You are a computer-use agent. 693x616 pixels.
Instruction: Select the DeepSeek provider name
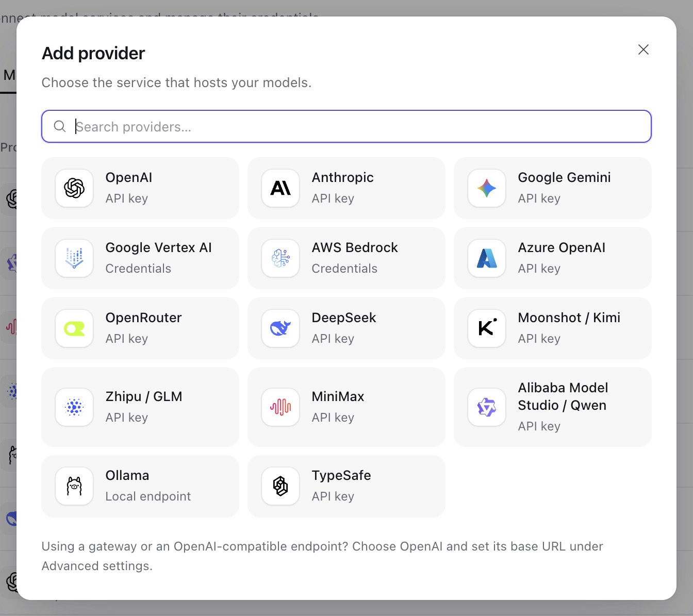344,318
